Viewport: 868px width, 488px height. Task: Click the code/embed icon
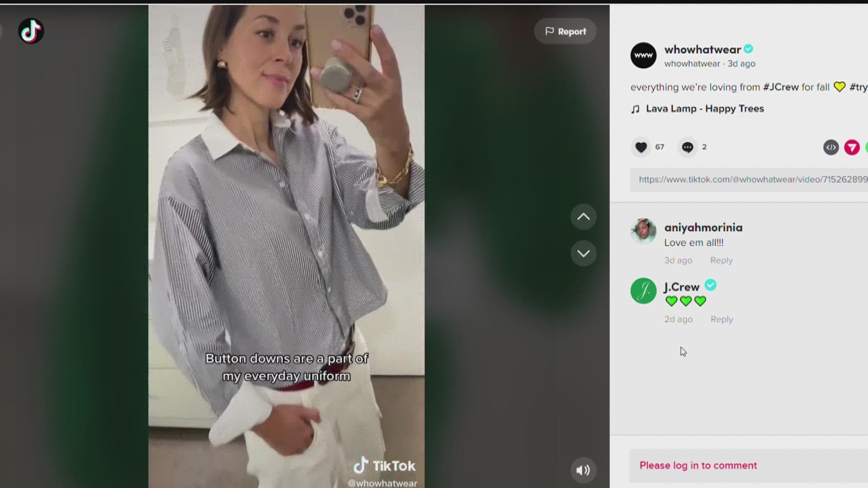coord(830,147)
